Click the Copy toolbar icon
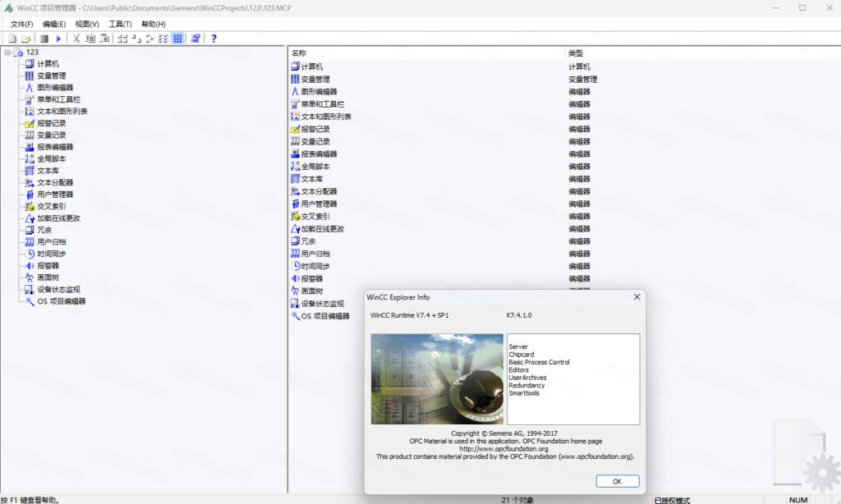The width and height of the screenshot is (841, 504). coord(90,39)
